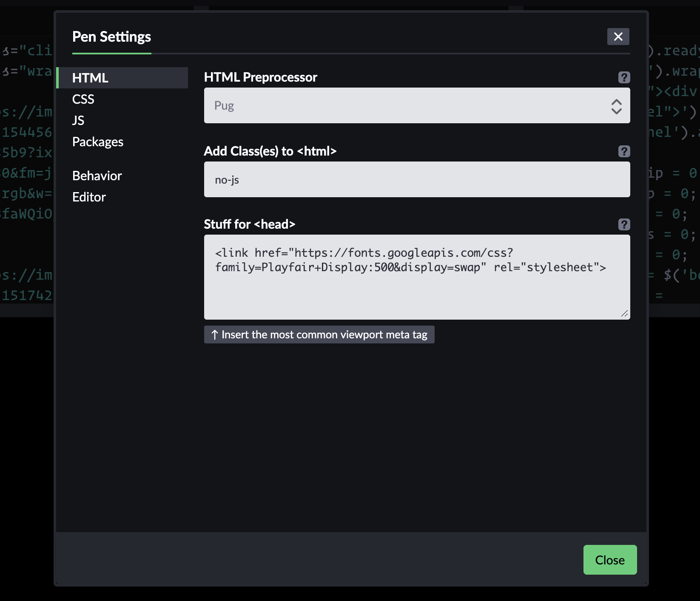This screenshot has height=601, width=700.
Task: Select the highlighted HTML tab
Action: click(90, 78)
